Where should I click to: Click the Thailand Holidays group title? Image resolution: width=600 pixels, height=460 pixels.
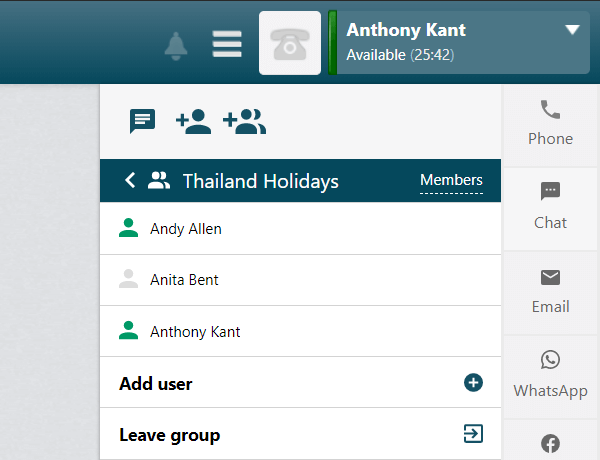click(x=261, y=181)
